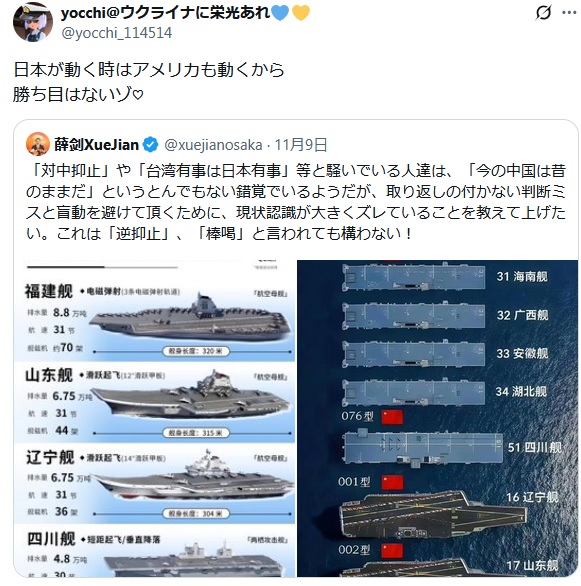This screenshot has width=581, height=586.
Task: Open the quoted post text body
Action: pyautogui.click(x=296, y=202)
